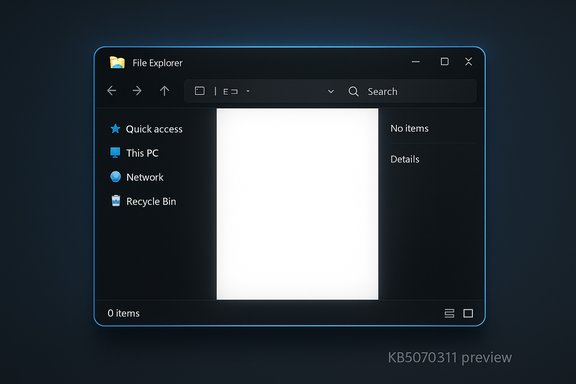Image resolution: width=576 pixels, height=384 pixels.
Task: Click the magnifier search icon
Action: 353,91
